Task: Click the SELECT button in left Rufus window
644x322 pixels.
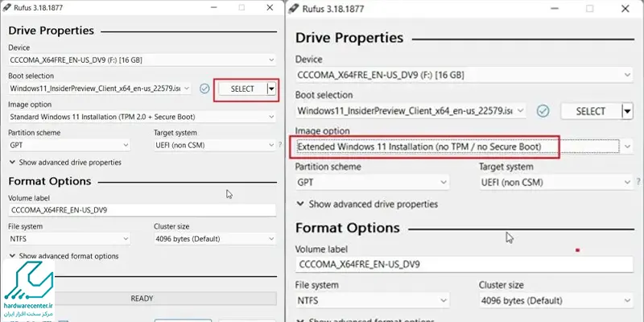Action: pos(242,89)
